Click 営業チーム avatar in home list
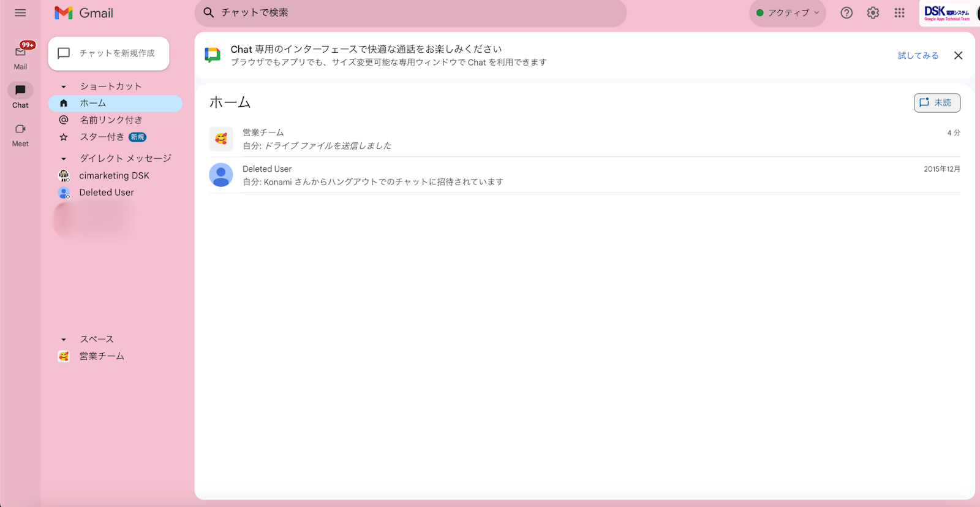 pyautogui.click(x=221, y=139)
